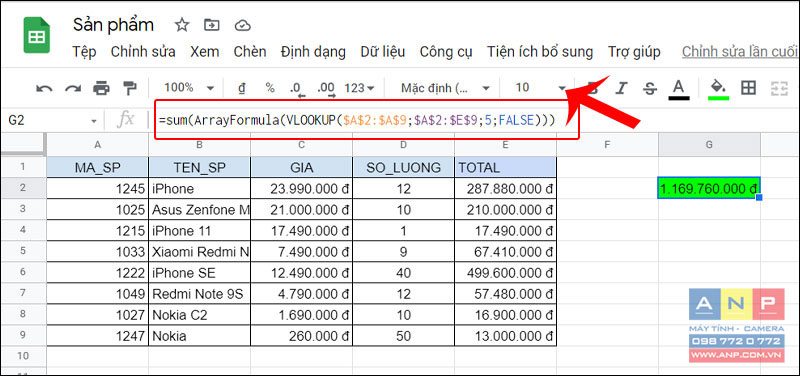Viewport: 800px width, 376px height.
Task: Select the TEN_SP header cell
Action: tap(199, 167)
